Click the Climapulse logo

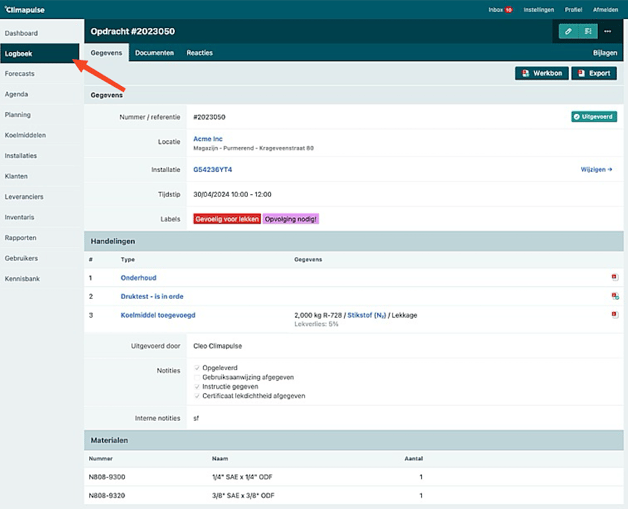click(23, 9)
